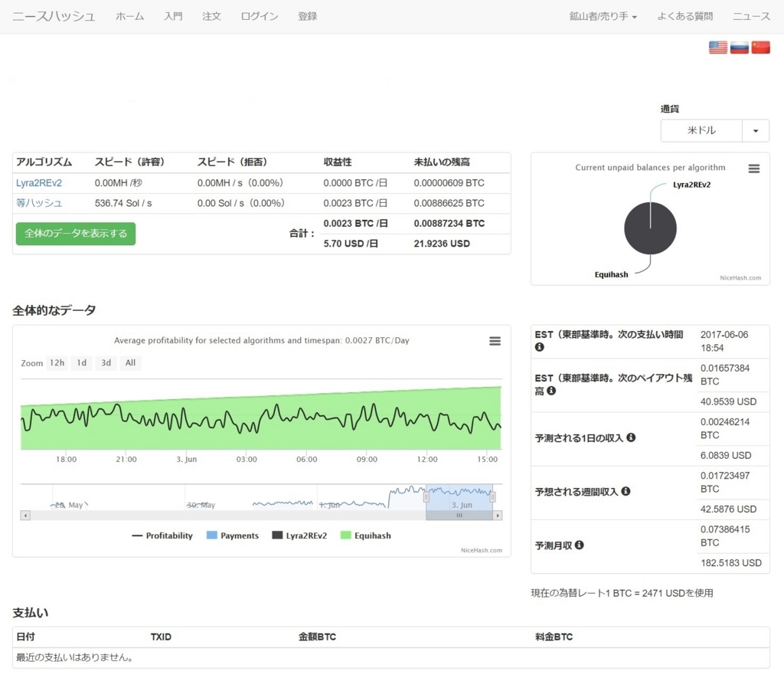Click info icon beside next payout balance
The height and width of the screenshot is (678, 784).
[551, 390]
